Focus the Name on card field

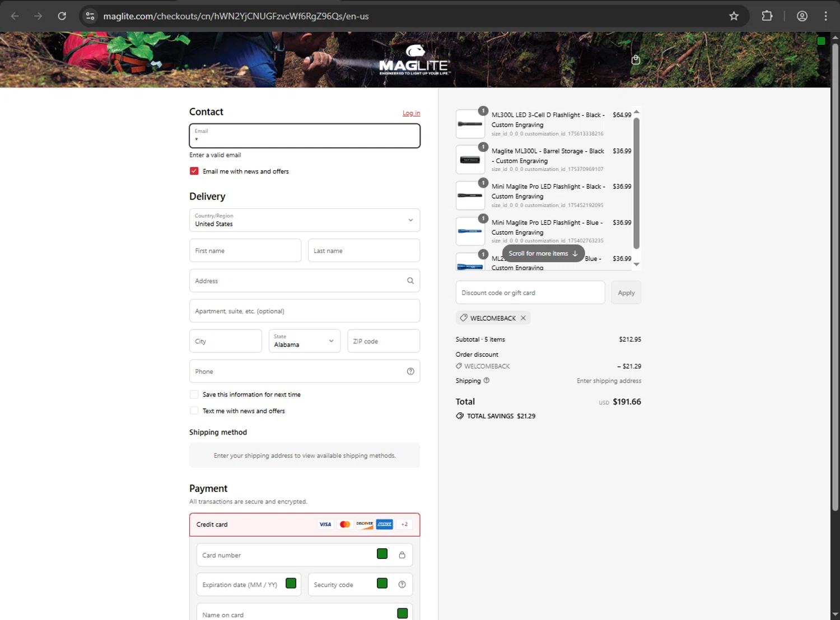tap(305, 612)
